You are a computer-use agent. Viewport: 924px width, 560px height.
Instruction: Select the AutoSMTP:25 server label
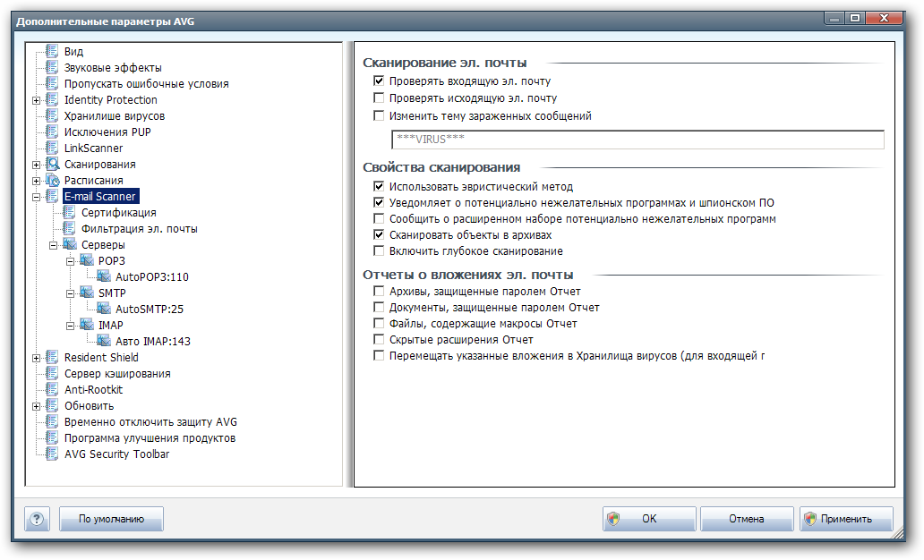coord(150,309)
